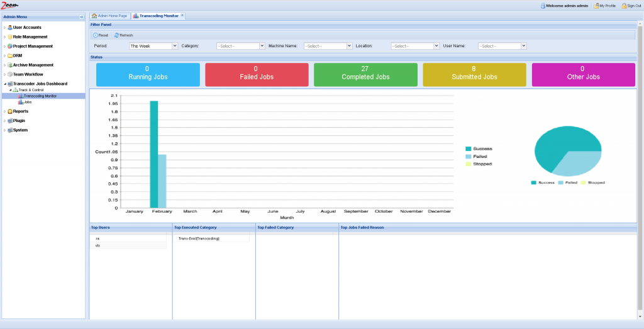Image resolution: width=644 pixels, height=329 pixels.
Task: Click the Reports icon in Admin Menu
Action: click(x=10, y=111)
